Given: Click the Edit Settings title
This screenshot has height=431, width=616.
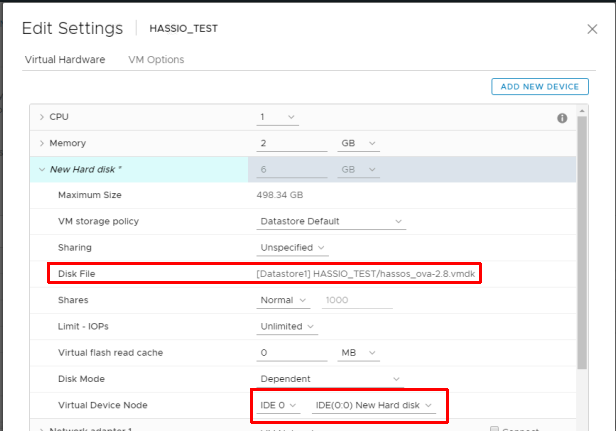Looking at the screenshot, I should [x=72, y=28].
